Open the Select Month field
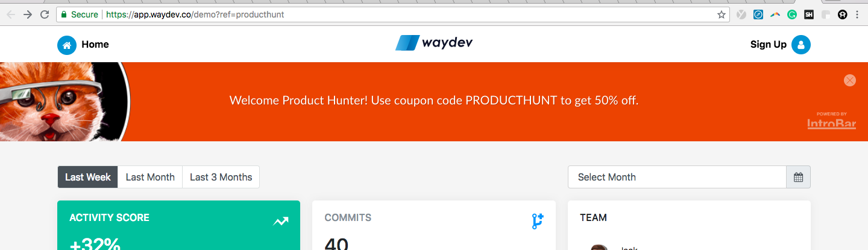The image size is (868, 250). tap(677, 177)
